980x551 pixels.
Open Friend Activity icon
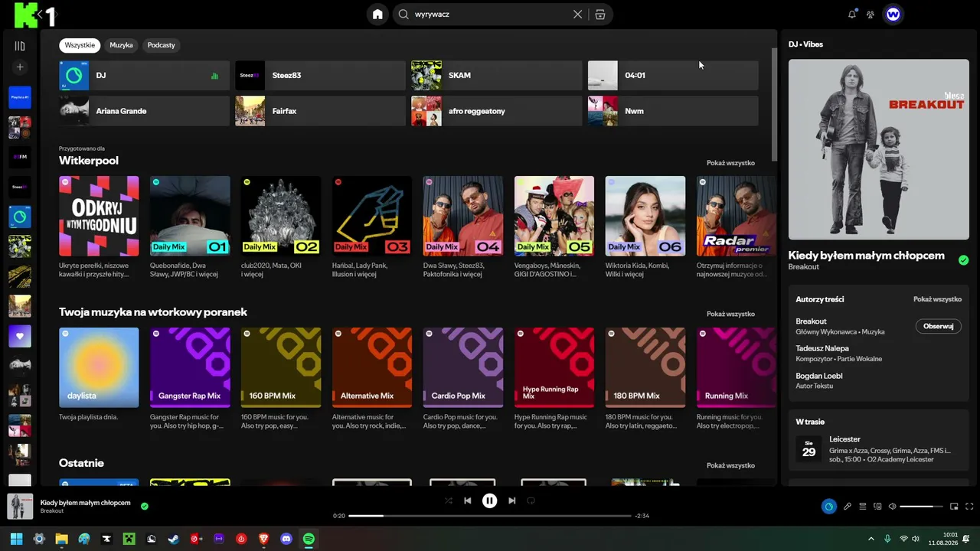tap(871, 14)
